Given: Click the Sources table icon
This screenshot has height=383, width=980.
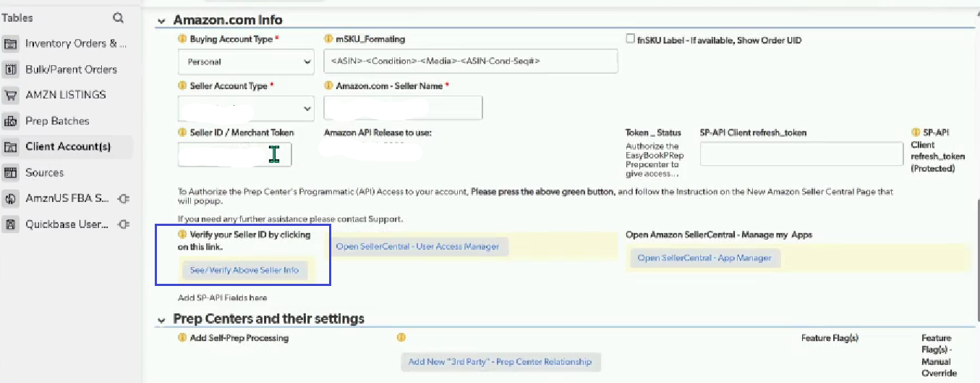Looking at the screenshot, I should [11, 173].
